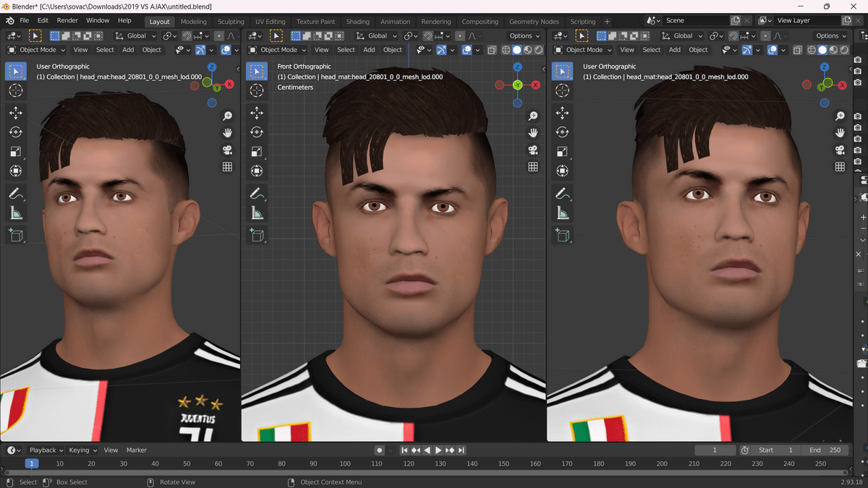Open the Object Mode dropdown in the left viewport
Viewport: 868px width, 488px height.
pos(36,50)
